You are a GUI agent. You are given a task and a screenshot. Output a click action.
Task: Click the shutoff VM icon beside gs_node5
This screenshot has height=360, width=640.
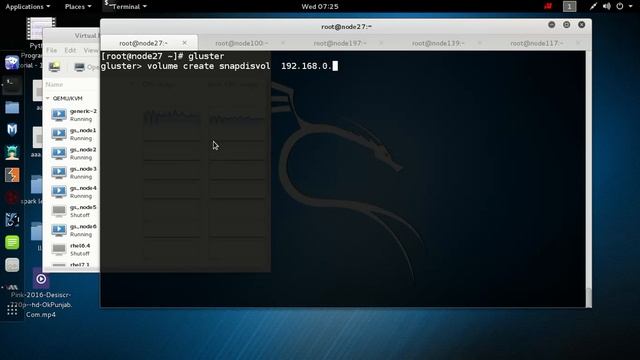pyautogui.click(x=59, y=211)
